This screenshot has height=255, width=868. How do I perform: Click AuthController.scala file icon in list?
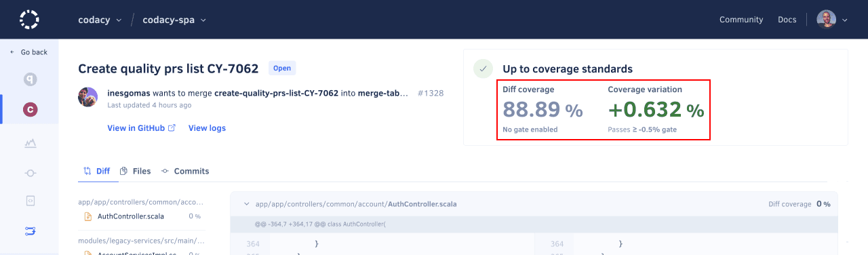point(88,216)
